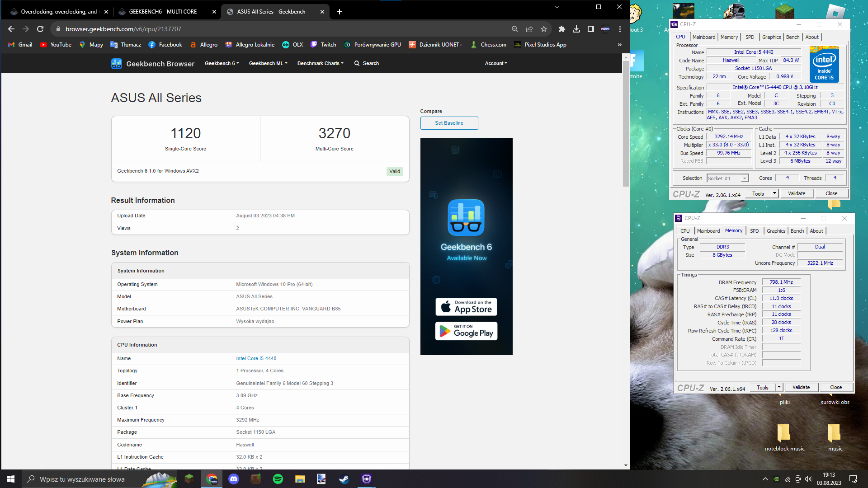
Task: Open the Graphics tab in the bottom CPU-Z window
Action: click(x=776, y=231)
